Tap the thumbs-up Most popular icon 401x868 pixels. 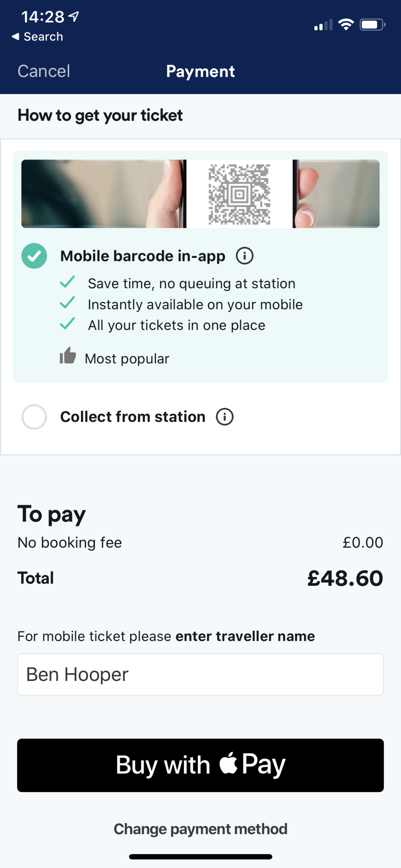[68, 356]
